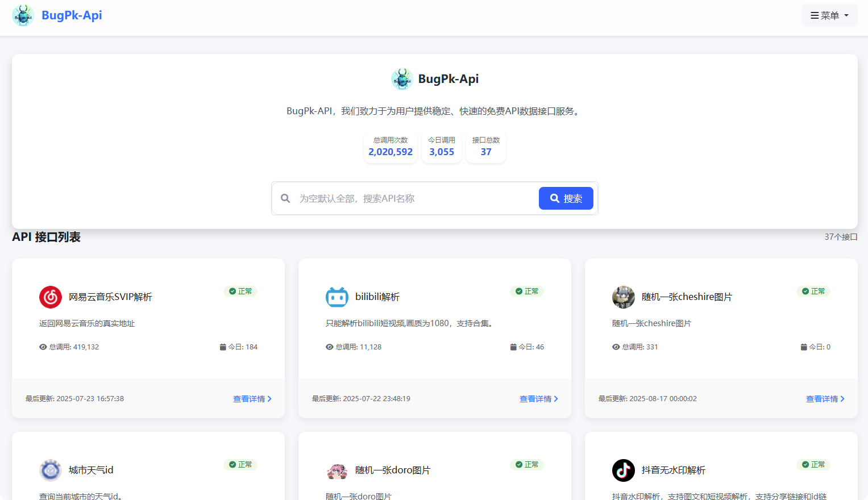
Task: Select the 总调用次数 2,020,592 stat box
Action: pos(391,147)
